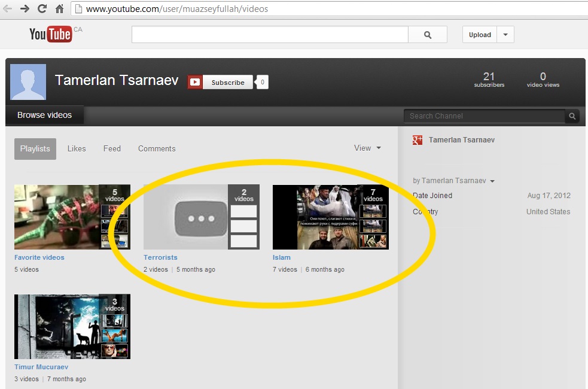Click the '0 video views' counter
This screenshot has width=588, height=389.
coord(543,80)
